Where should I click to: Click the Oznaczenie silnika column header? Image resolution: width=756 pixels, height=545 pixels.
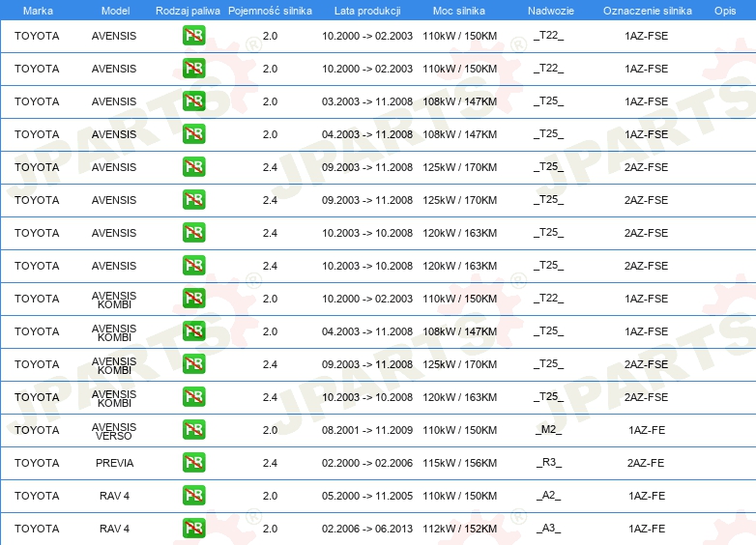pyautogui.click(x=647, y=11)
